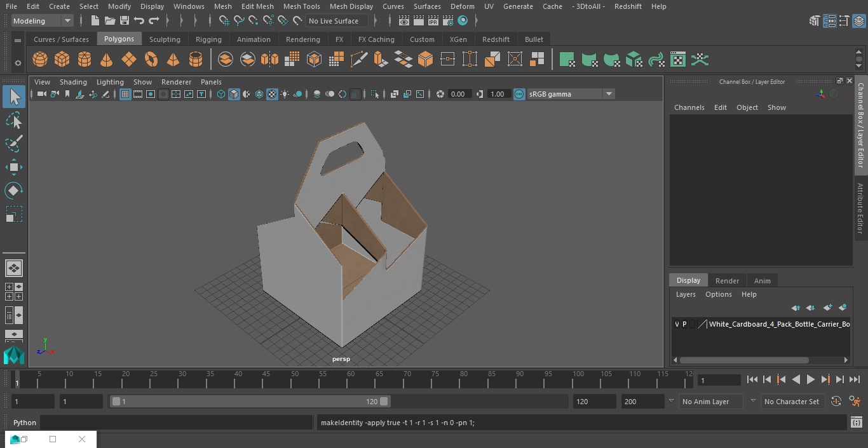The height and width of the screenshot is (448, 868).
Task: Open the Redshift menu
Action: pyautogui.click(x=628, y=6)
